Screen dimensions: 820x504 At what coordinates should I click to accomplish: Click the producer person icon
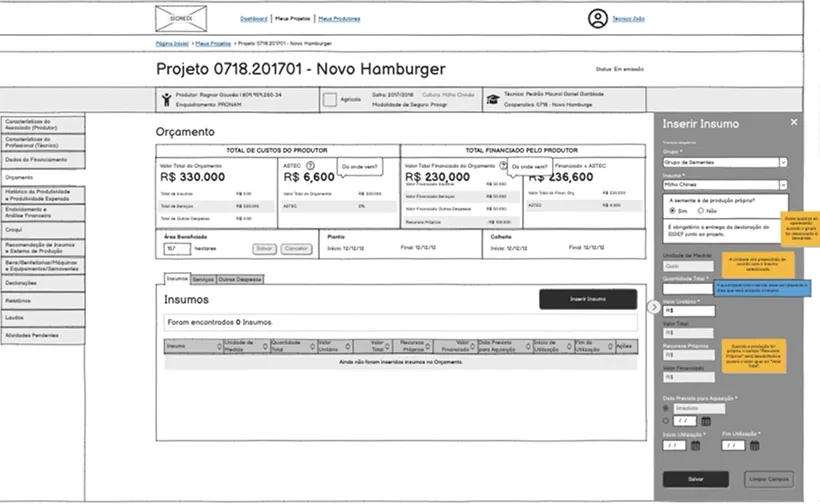coord(166,99)
